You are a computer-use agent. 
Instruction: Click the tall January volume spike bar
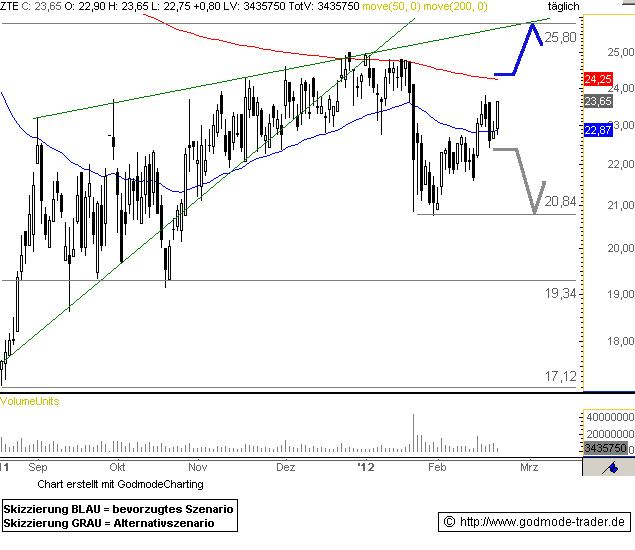pyautogui.click(x=413, y=433)
